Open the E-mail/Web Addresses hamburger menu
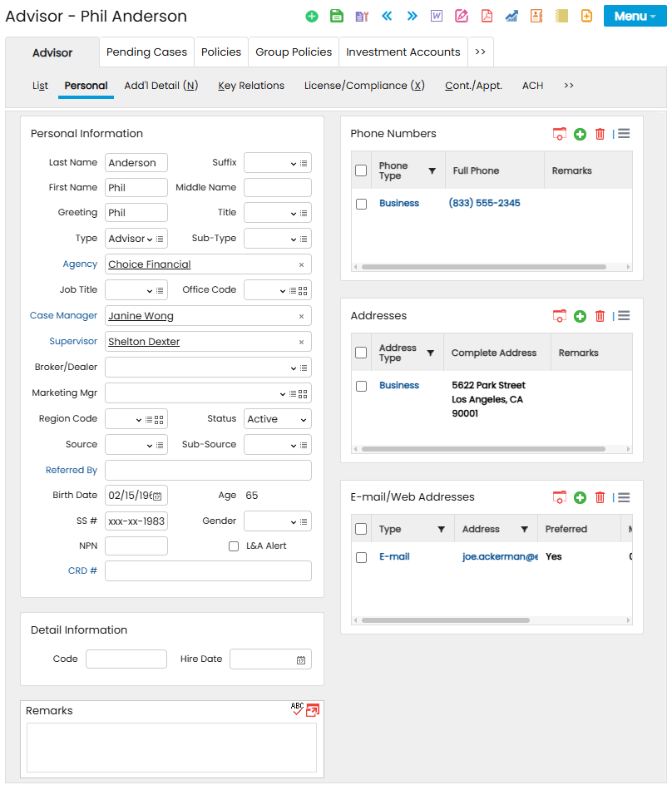The height and width of the screenshot is (785, 672). click(624, 497)
